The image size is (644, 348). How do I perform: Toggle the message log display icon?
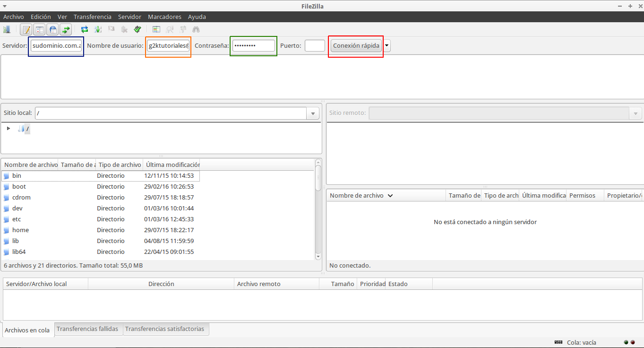pyautogui.click(x=26, y=29)
